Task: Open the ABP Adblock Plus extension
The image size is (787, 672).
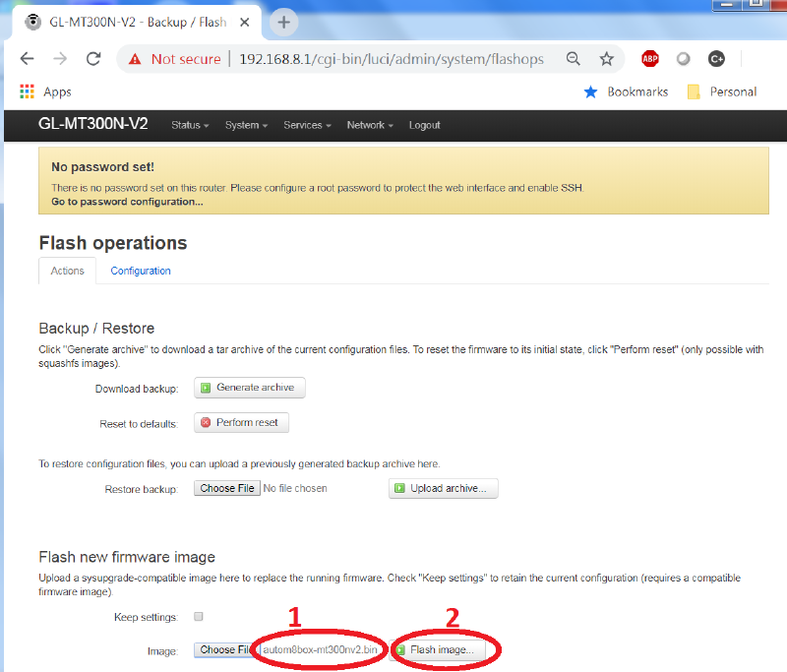Action: 650,59
